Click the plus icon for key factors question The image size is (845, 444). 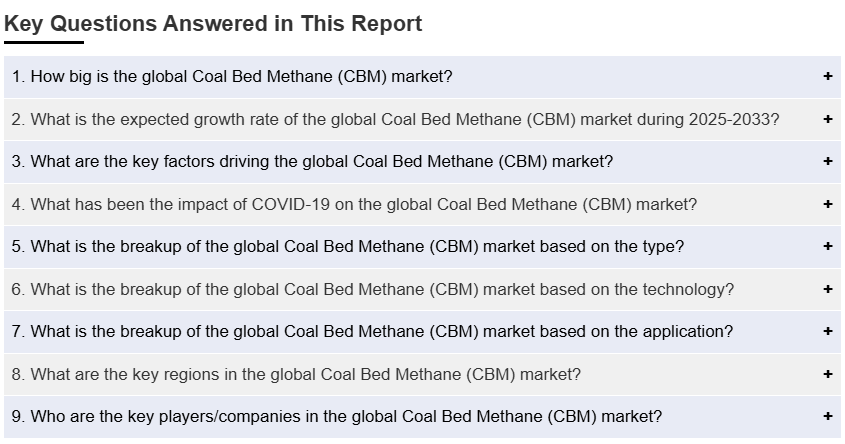click(828, 161)
